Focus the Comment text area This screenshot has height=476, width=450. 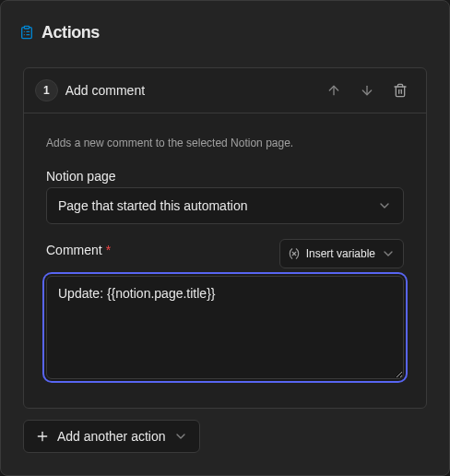point(225,327)
